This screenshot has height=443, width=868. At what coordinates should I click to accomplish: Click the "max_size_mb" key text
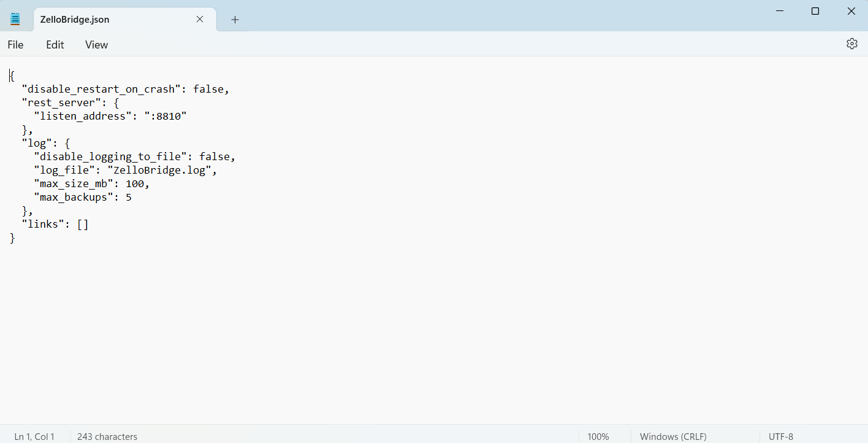coord(74,184)
